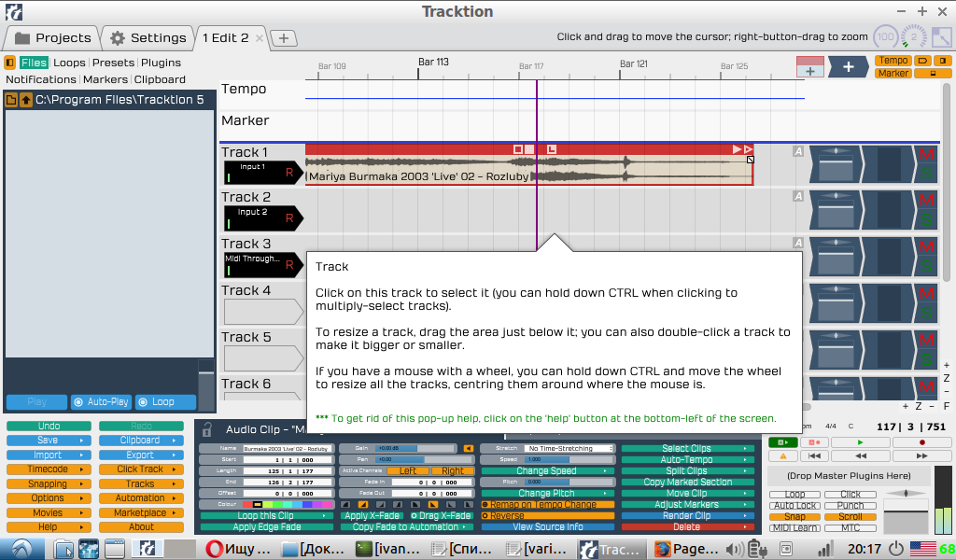Click the clip lock padlock icon
This screenshot has width=956, height=560.
tap(206, 429)
